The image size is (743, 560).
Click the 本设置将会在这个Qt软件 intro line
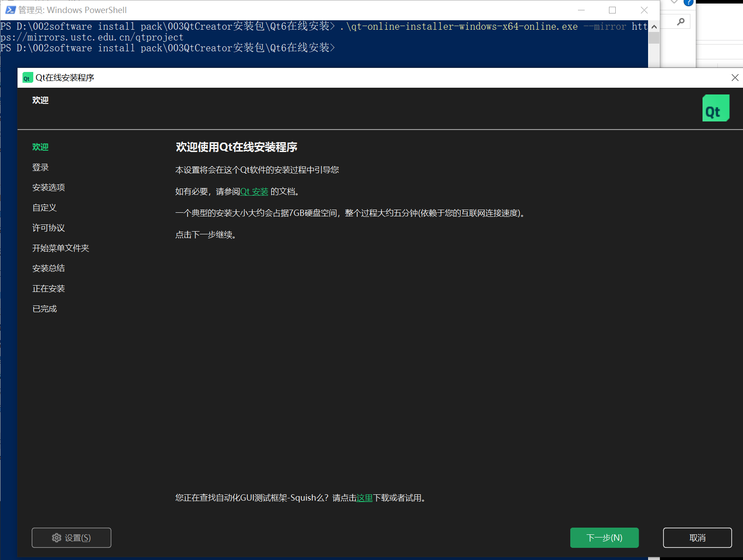(257, 170)
